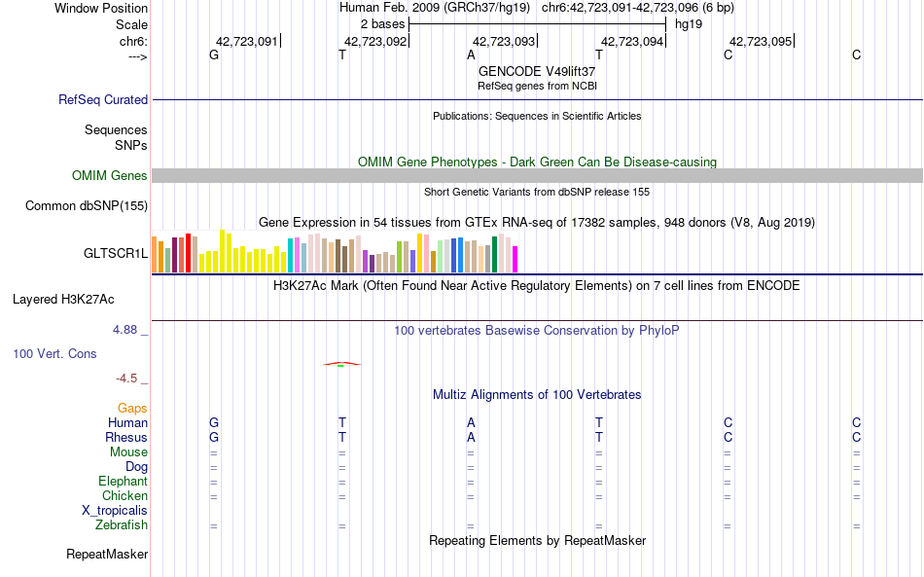The height and width of the screenshot is (577, 924).
Task: Select the Dog species label
Action: click(x=136, y=467)
